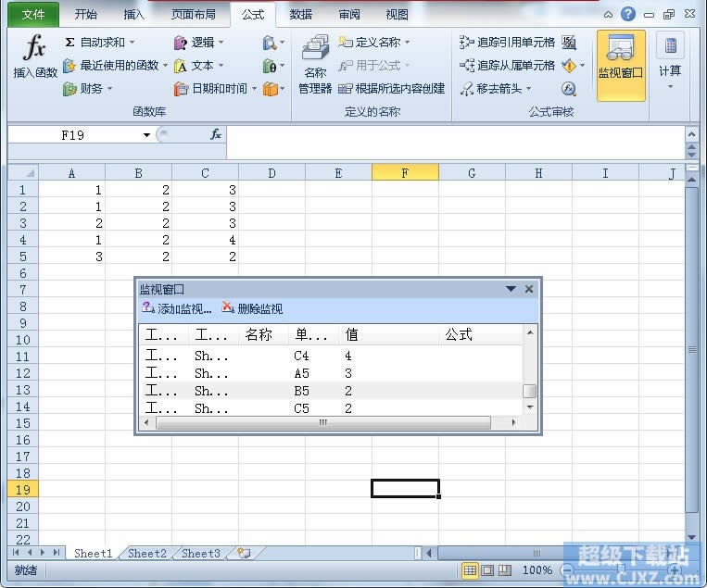Open the Watch Window options dropdown arrow
This screenshot has width=707, height=588.
[x=511, y=289]
